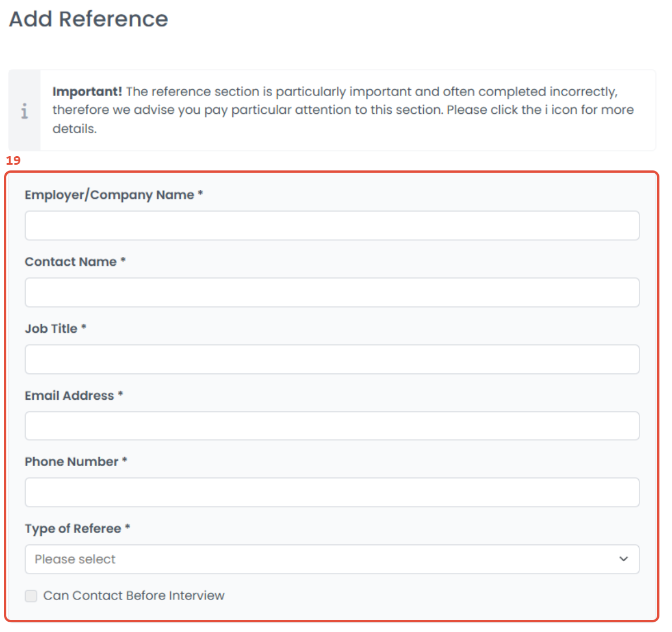This screenshot has width=672, height=632.
Task: Select the Job Title input field
Action: pos(332,359)
